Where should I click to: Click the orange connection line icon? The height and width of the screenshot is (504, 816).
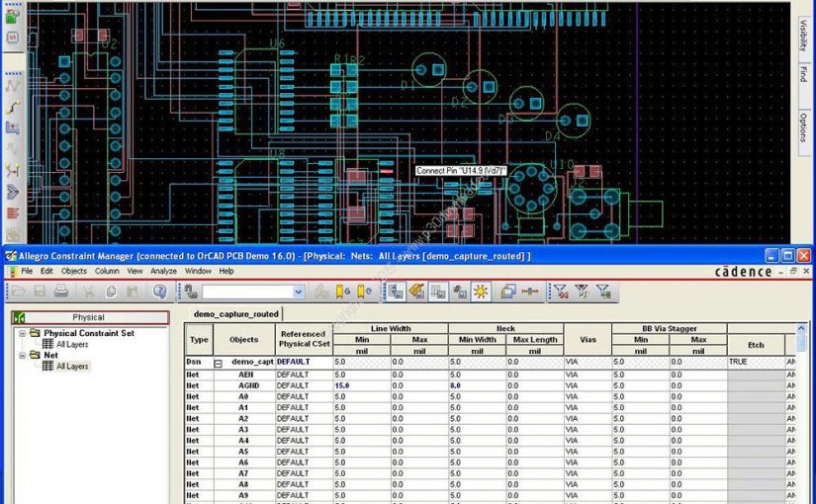(530, 292)
